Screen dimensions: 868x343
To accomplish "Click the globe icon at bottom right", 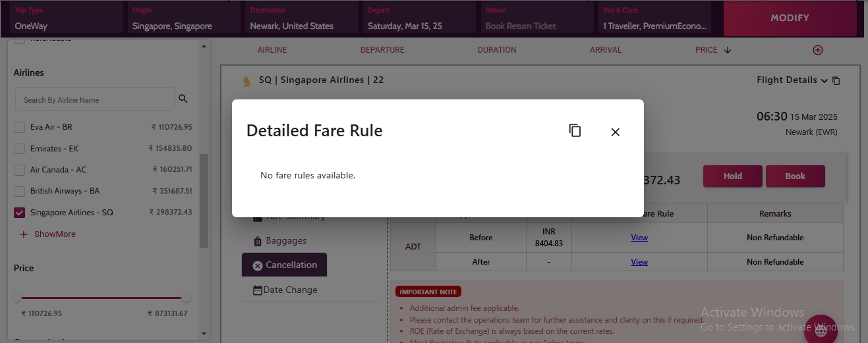I will [x=821, y=330].
